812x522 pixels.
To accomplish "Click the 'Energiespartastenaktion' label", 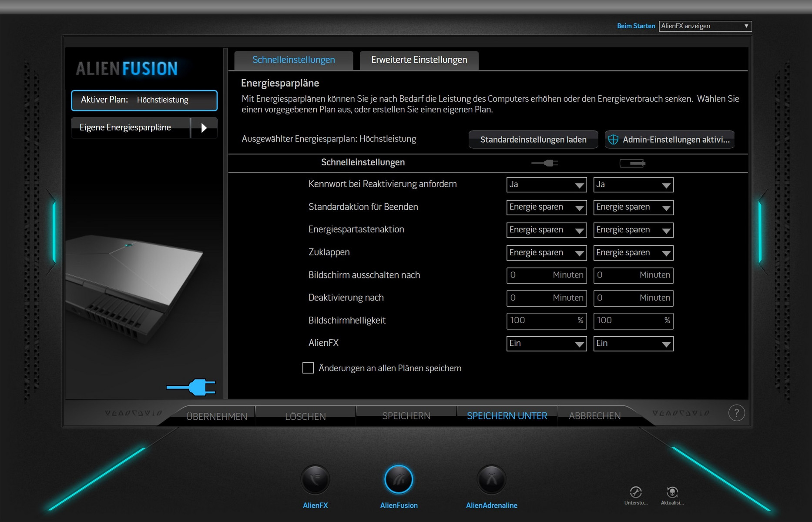I will tap(356, 230).
